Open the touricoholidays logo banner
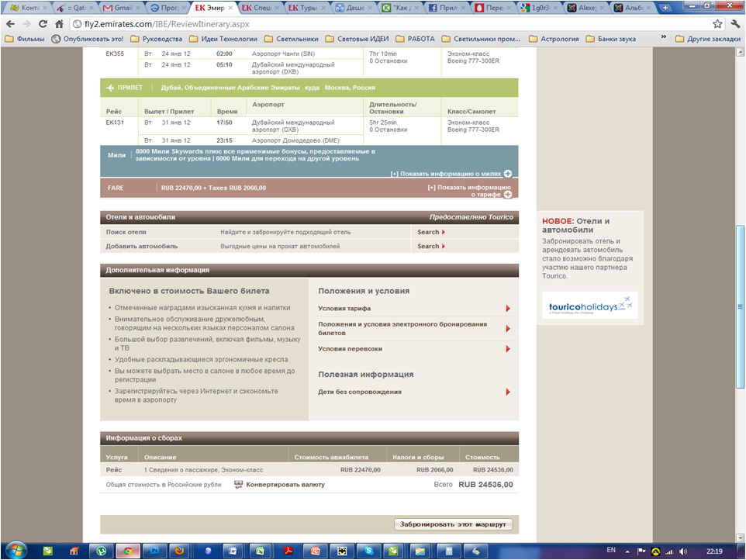This screenshot has height=560, width=746. click(590, 306)
